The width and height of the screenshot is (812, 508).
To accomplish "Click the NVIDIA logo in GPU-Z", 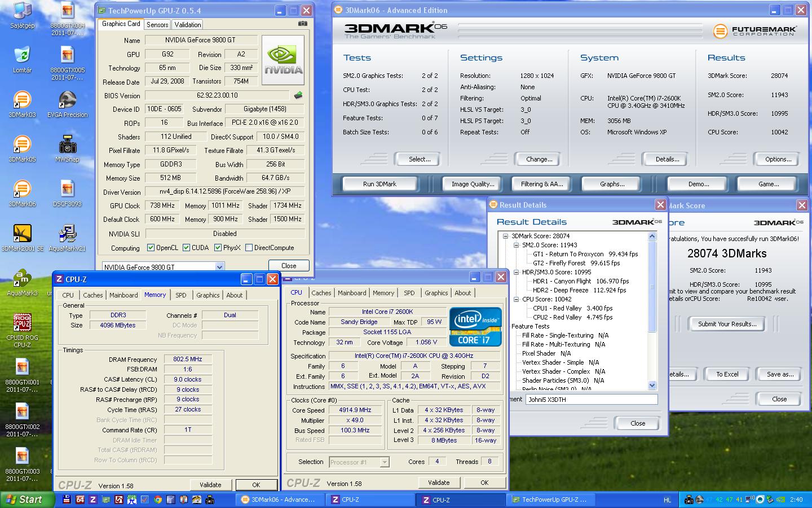I will [283, 60].
